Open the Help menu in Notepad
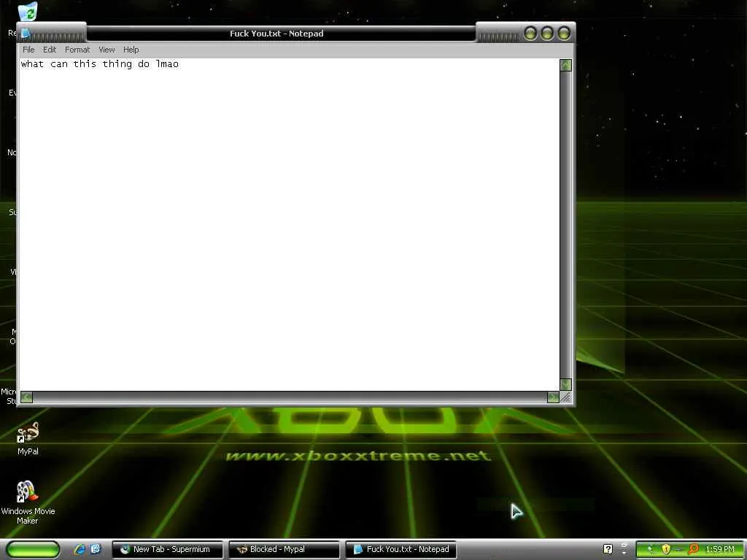This screenshot has width=747, height=560. pyautogui.click(x=131, y=50)
